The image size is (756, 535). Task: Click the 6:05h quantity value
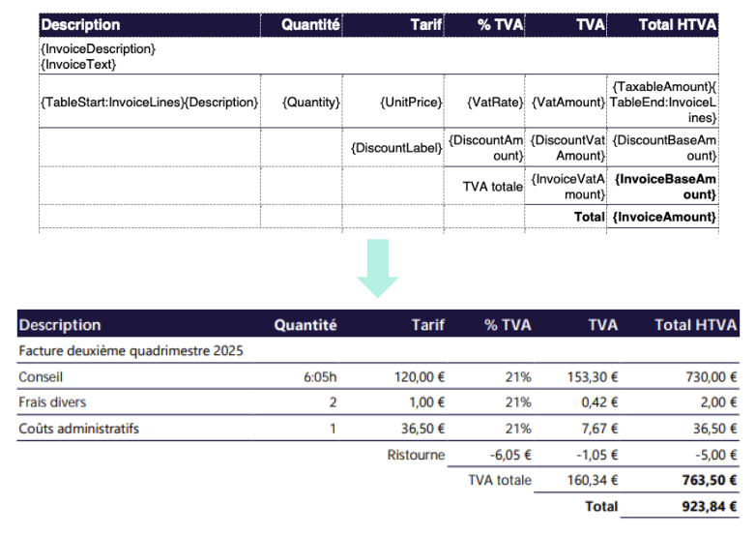tap(320, 376)
